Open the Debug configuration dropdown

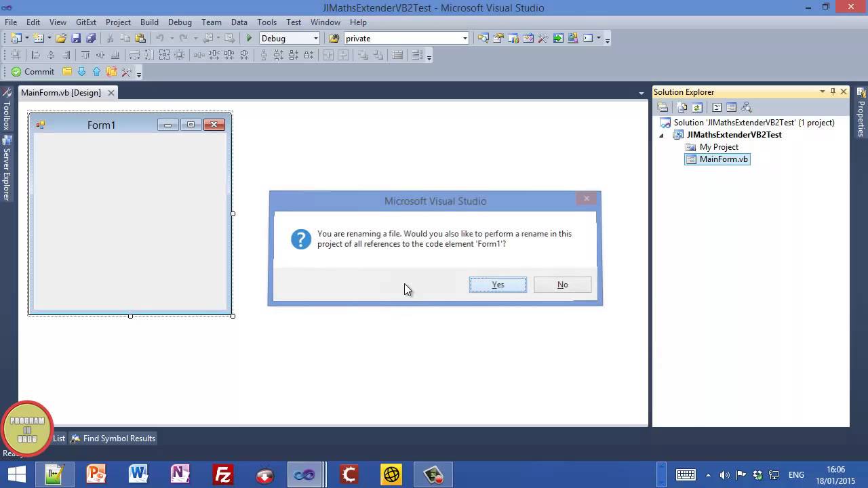click(x=315, y=38)
